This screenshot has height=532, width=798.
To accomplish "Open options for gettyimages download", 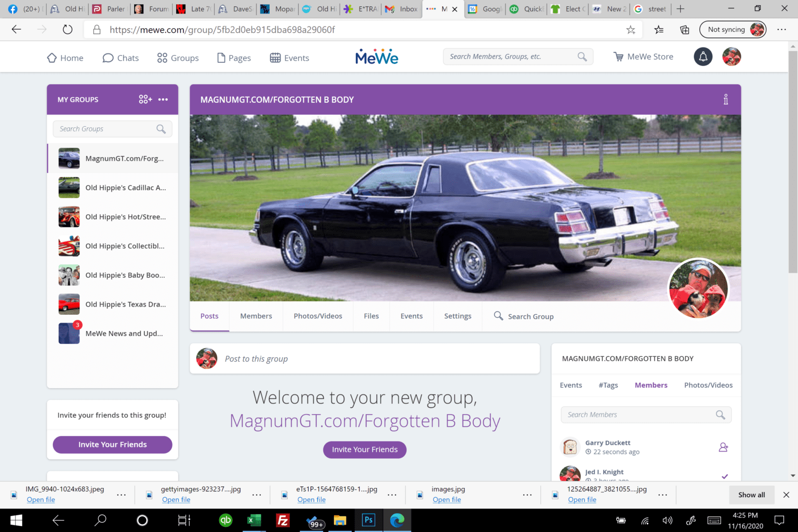I will [x=257, y=495].
